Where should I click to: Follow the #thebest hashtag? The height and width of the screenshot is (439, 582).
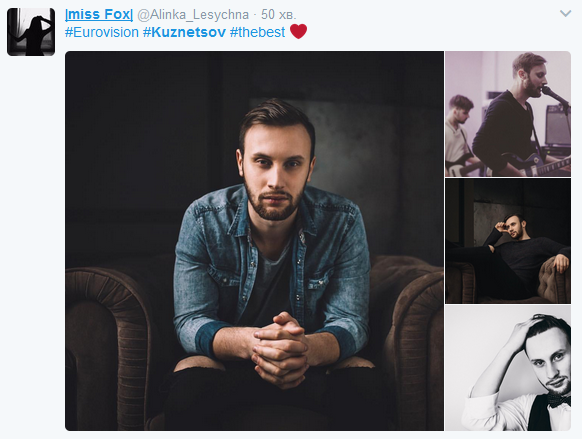(x=257, y=32)
